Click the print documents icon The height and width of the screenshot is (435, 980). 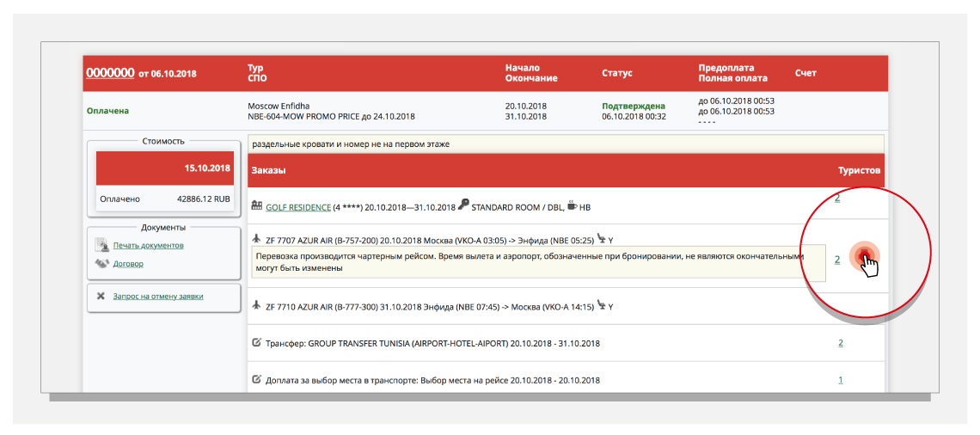pyautogui.click(x=101, y=244)
